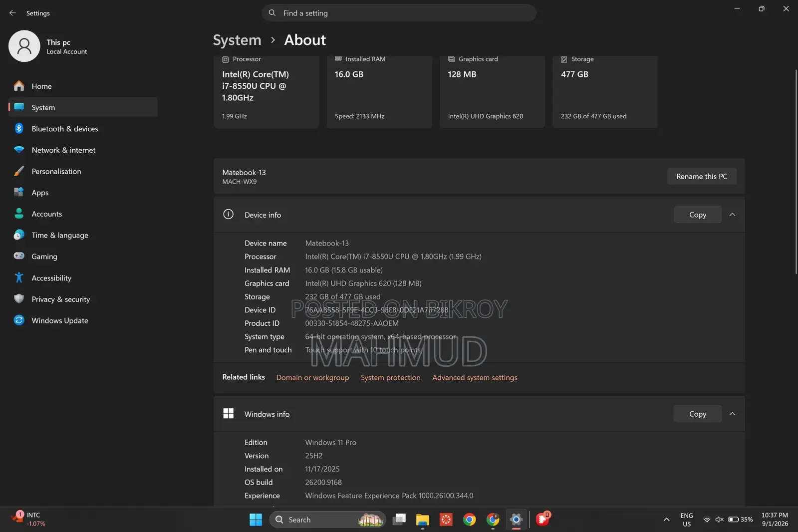Open Privacy & security settings
The image size is (798, 532).
[83, 299]
